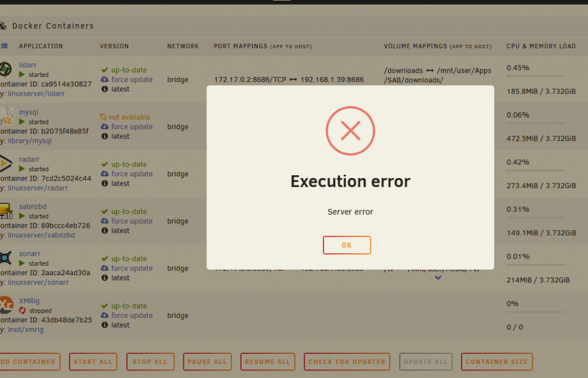The image size is (588, 378).
Task: Click mysql's info icon next to latest
Action: point(105,136)
